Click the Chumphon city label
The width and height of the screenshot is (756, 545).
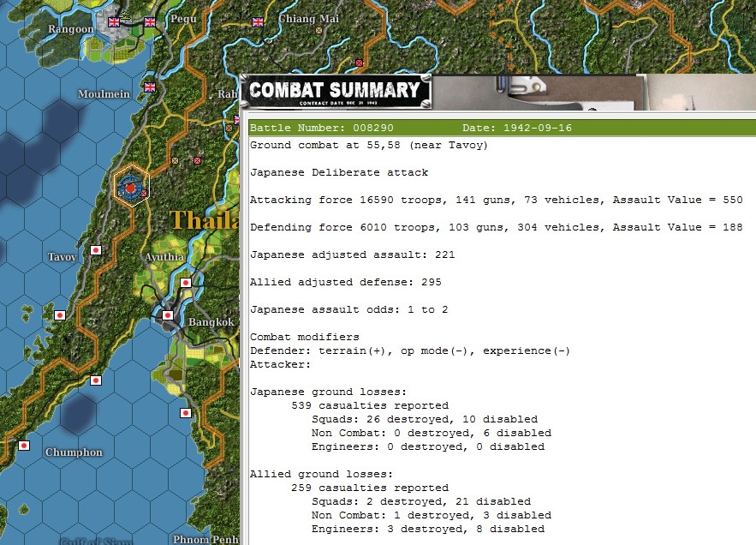tap(74, 452)
